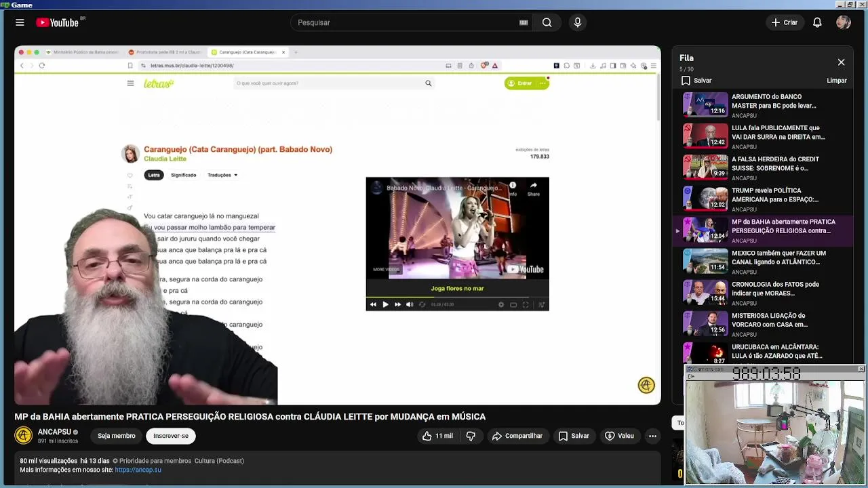The width and height of the screenshot is (868, 488).
Task: Open URUCUBACA em ALCÂNTARA queue video
Action: click(x=764, y=352)
